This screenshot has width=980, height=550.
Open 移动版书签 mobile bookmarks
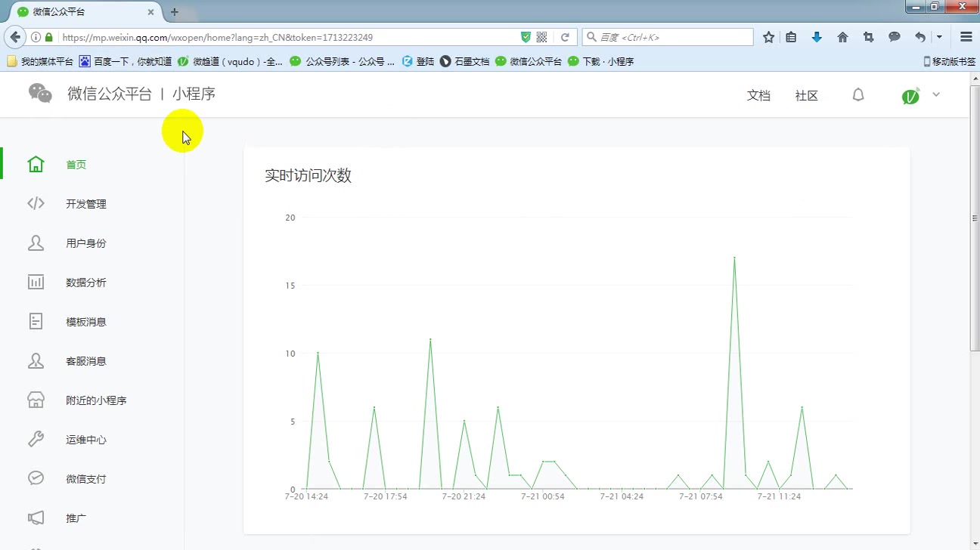pos(950,61)
